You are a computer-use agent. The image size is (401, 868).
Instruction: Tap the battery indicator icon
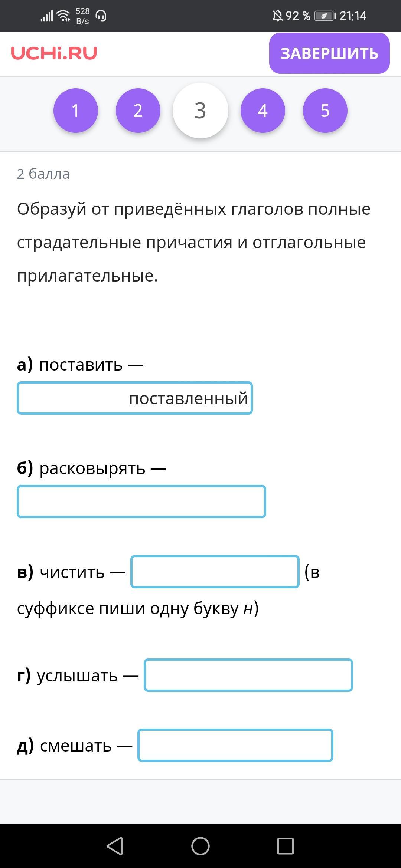(325, 16)
